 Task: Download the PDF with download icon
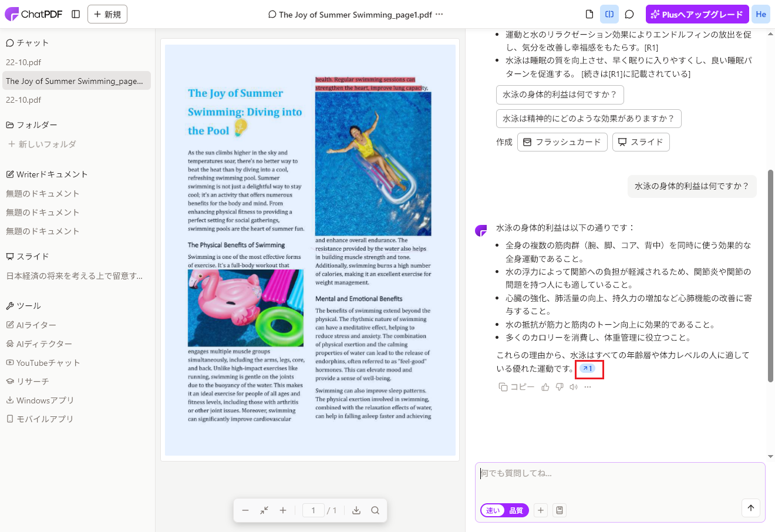pyautogui.click(x=356, y=510)
